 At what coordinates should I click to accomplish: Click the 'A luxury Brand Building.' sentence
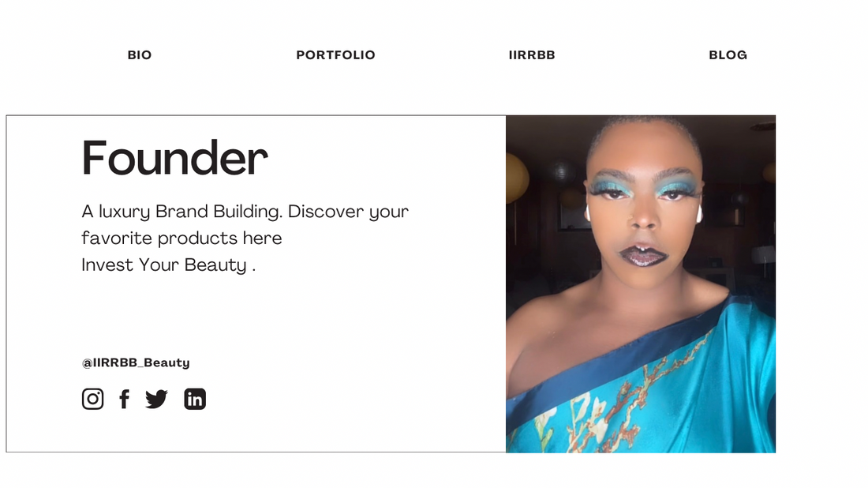[182, 212]
